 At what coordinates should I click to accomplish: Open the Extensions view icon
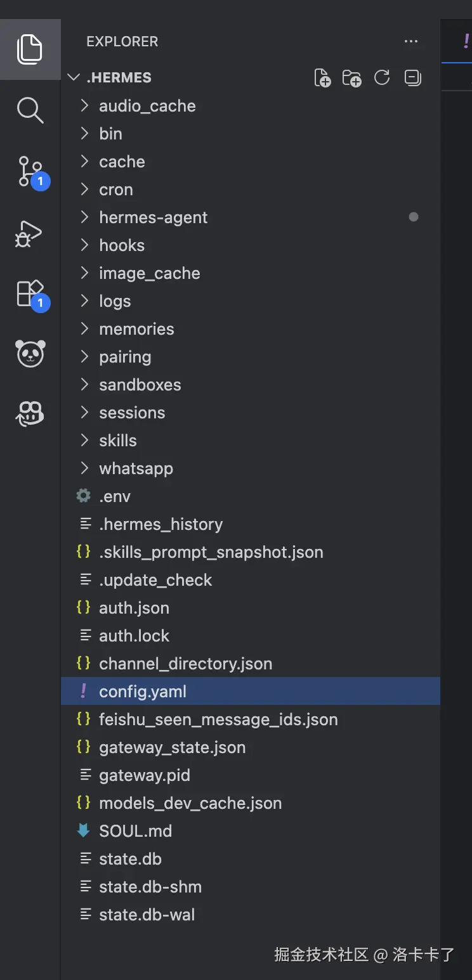(30, 293)
